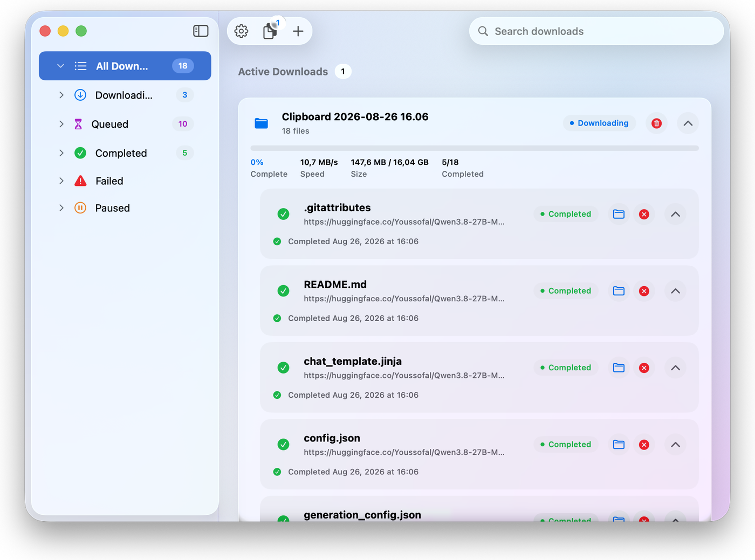
Task: Remove the .gitattributes download
Action: point(644,215)
